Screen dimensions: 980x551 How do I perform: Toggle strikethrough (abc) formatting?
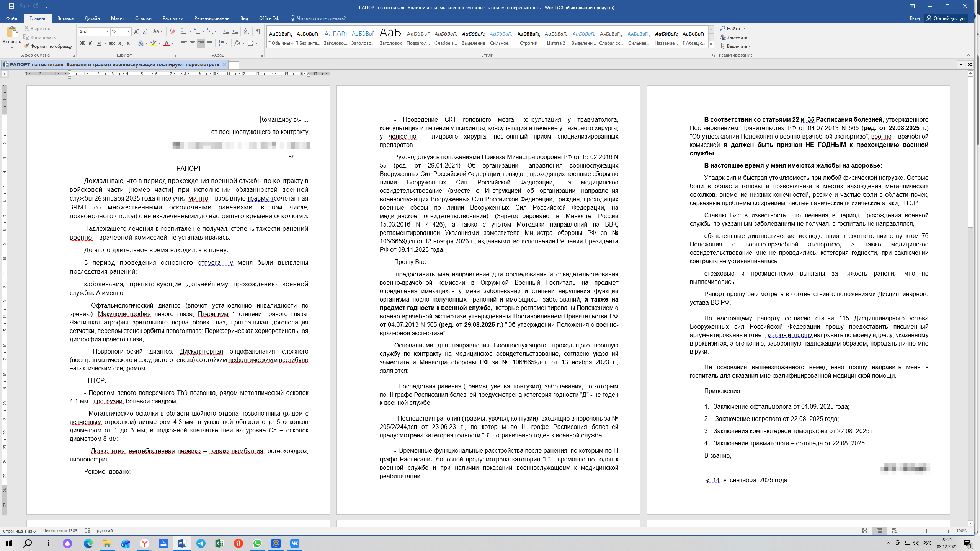[x=112, y=43]
